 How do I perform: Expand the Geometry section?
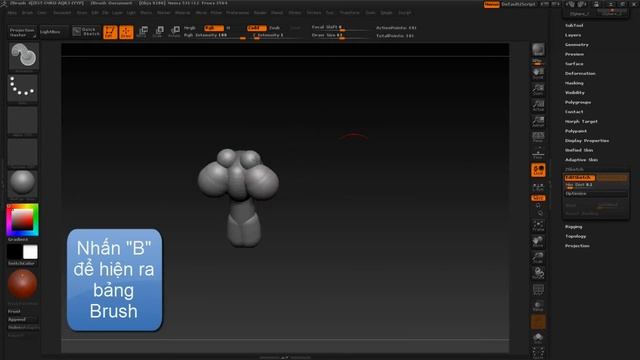pos(577,44)
